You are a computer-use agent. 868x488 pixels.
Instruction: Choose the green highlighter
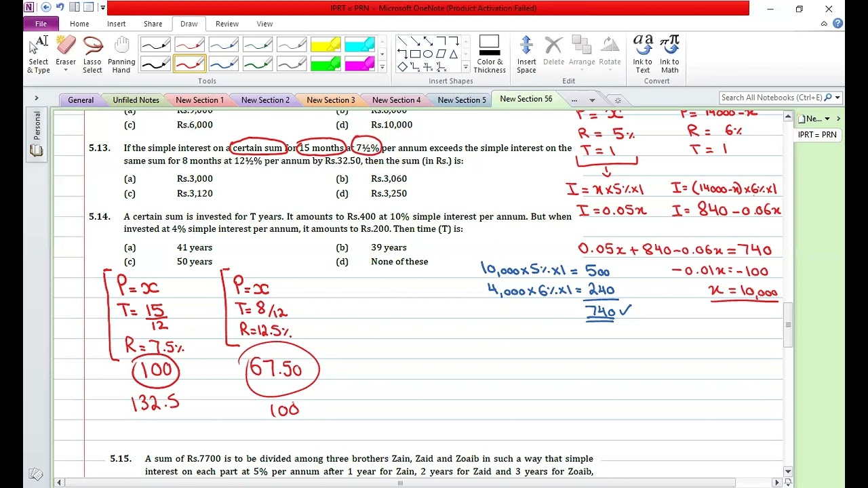pos(325,64)
